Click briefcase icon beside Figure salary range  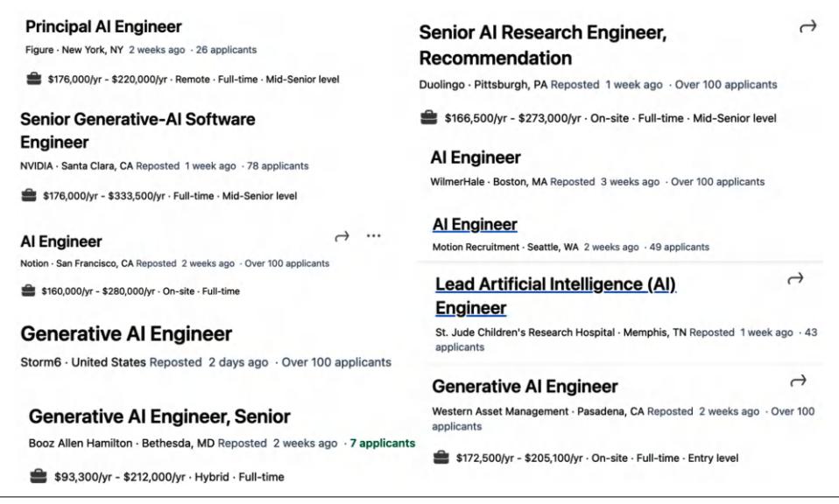point(33,80)
